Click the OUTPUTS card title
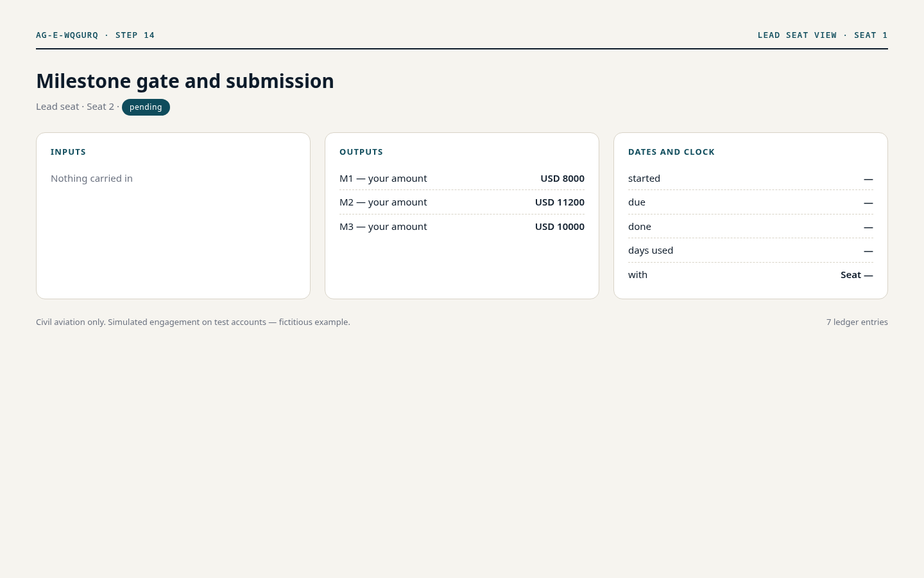924x578 pixels. [361, 152]
